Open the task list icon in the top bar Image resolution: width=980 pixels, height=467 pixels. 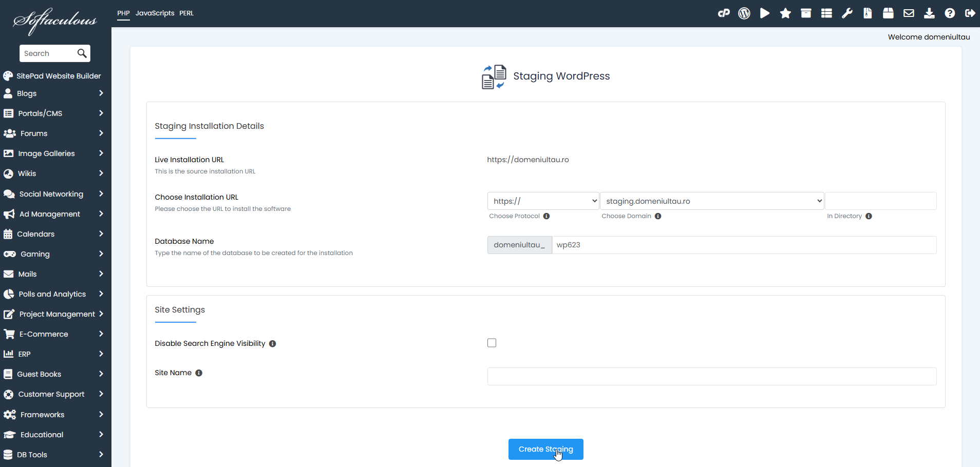tap(826, 13)
